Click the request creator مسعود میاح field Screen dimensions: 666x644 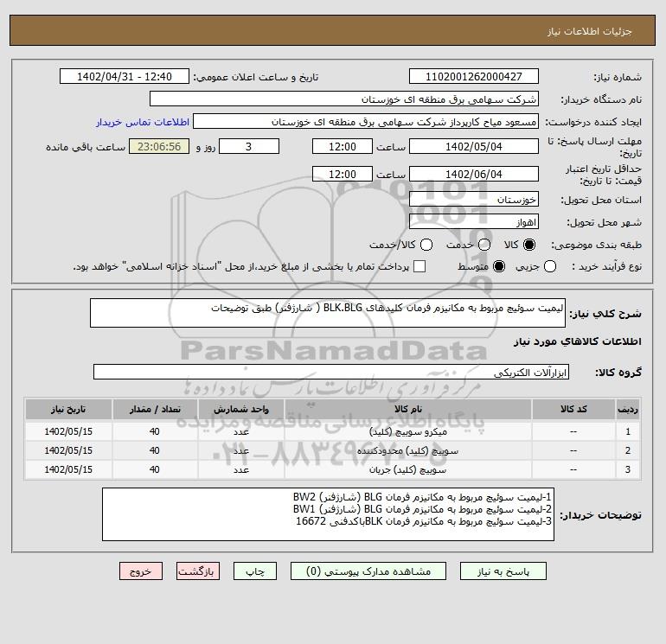(x=366, y=122)
